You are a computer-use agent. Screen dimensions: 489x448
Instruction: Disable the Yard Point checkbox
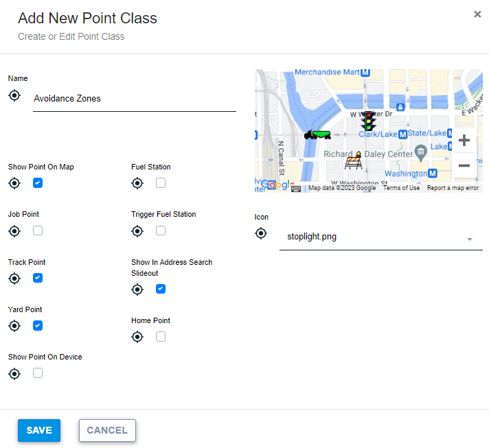(38, 326)
